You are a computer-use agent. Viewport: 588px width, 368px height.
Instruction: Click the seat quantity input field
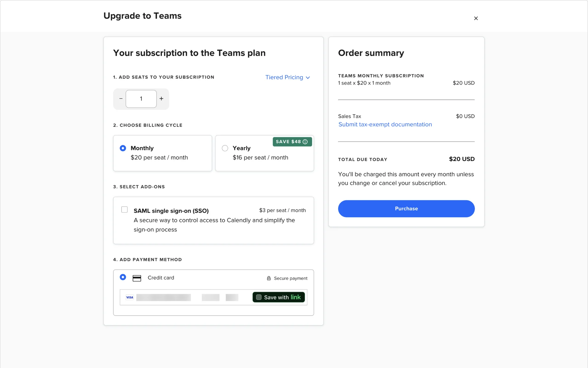pyautogui.click(x=141, y=99)
